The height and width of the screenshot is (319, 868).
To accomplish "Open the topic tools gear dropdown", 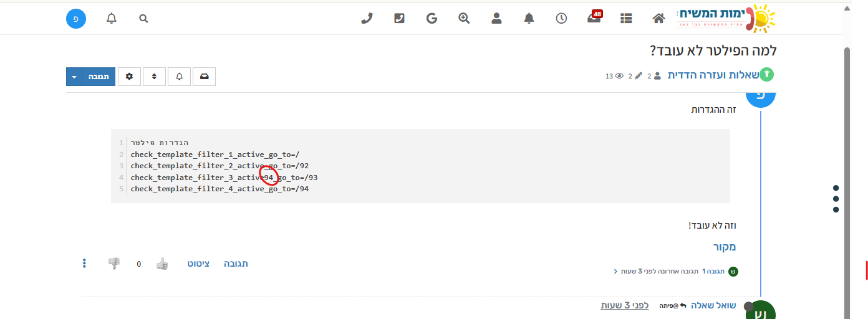I will point(129,76).
